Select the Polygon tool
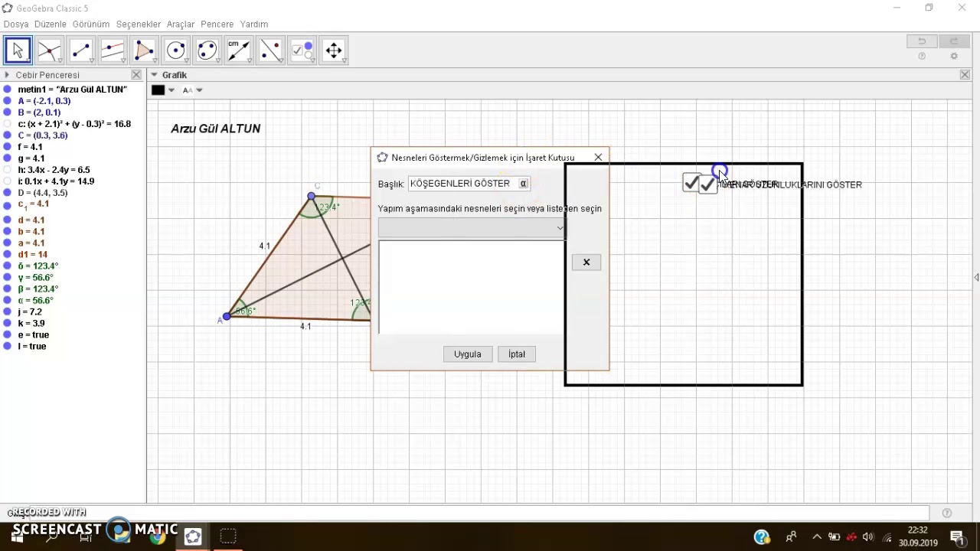The width and height of the screenshot is (980, 551). (x=144, y=51)
